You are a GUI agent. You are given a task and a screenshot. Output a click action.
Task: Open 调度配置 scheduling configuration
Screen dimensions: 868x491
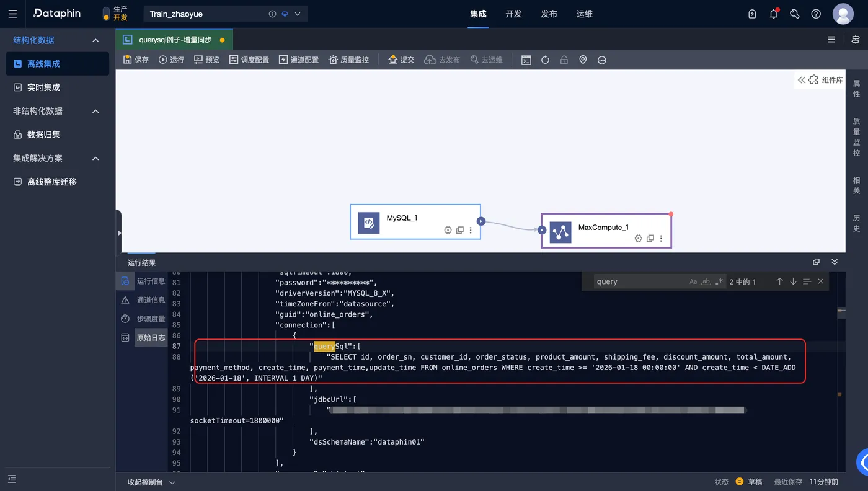tap(249, 60)
